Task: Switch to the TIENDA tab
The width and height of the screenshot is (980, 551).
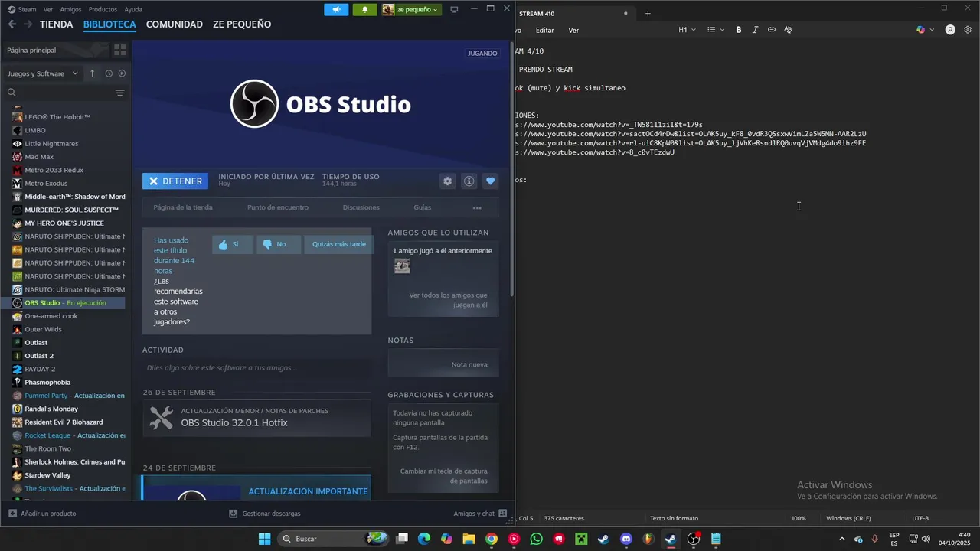Action: 56,24
